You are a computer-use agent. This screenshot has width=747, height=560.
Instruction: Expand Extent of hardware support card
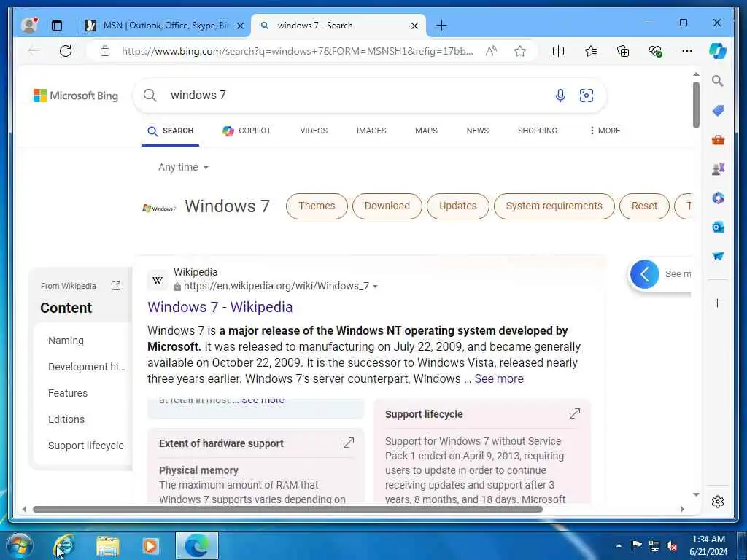coord(348,443)
